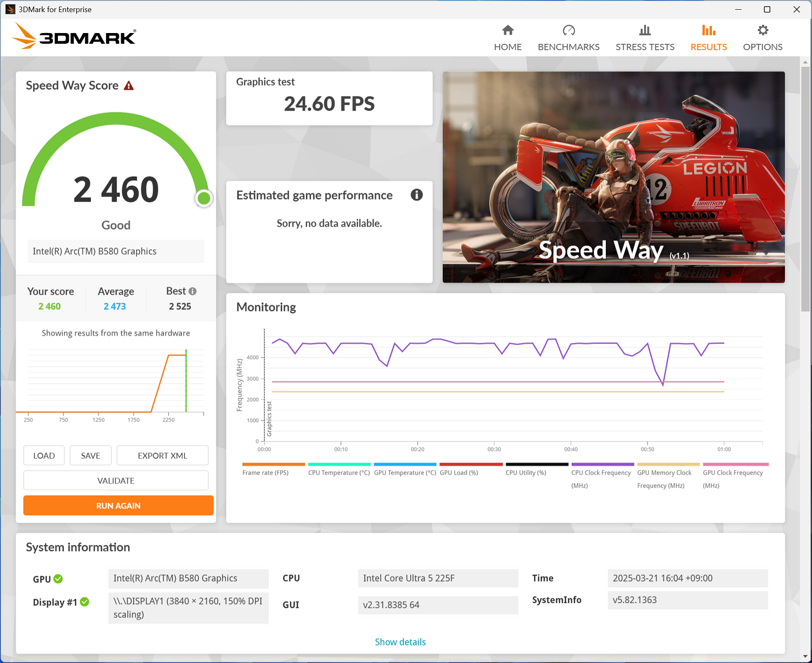Screen dimensions: 812x663
Task: Toggle the GPU Temperature legend color bar
Action: (405, 464)
